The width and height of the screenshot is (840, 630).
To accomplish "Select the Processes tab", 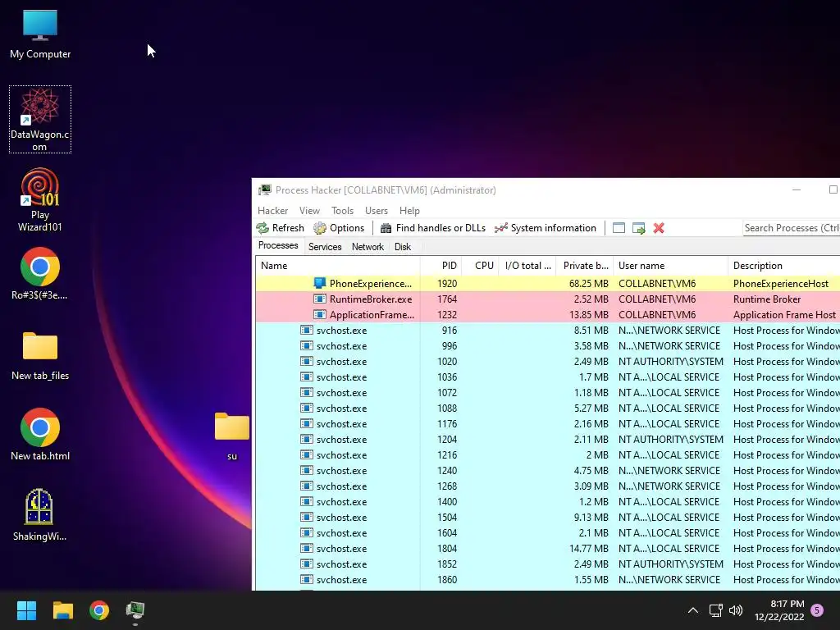I will (278, 245).
